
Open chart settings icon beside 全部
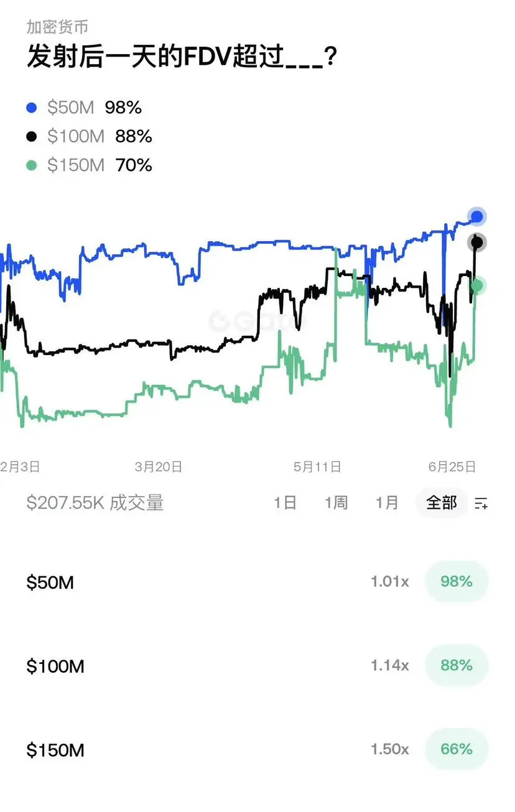481,503
